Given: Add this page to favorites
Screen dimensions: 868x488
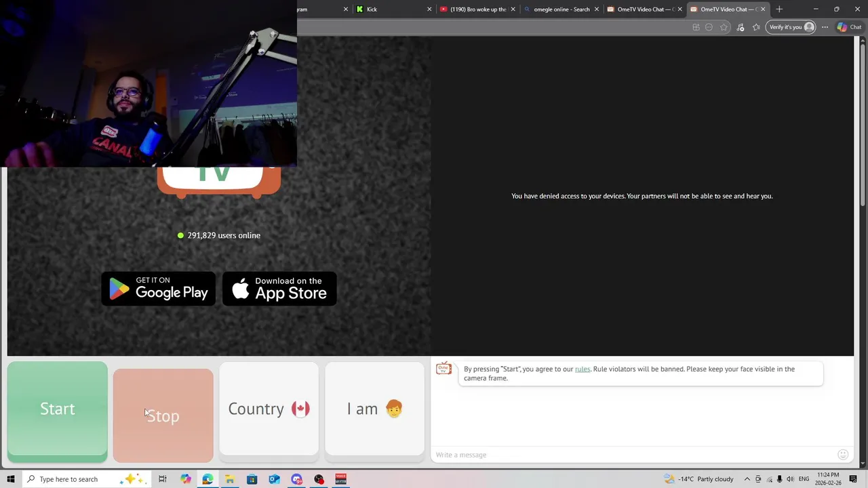Looking at the screenshot, I should (x=724, y=27).
